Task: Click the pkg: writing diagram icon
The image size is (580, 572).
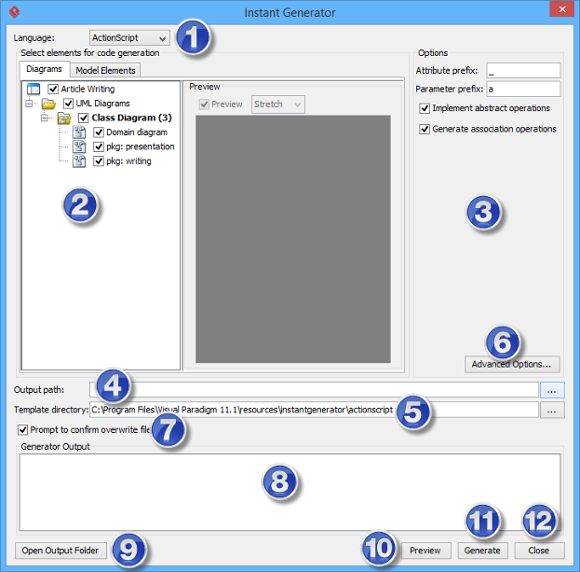Action: click(79, 161)
